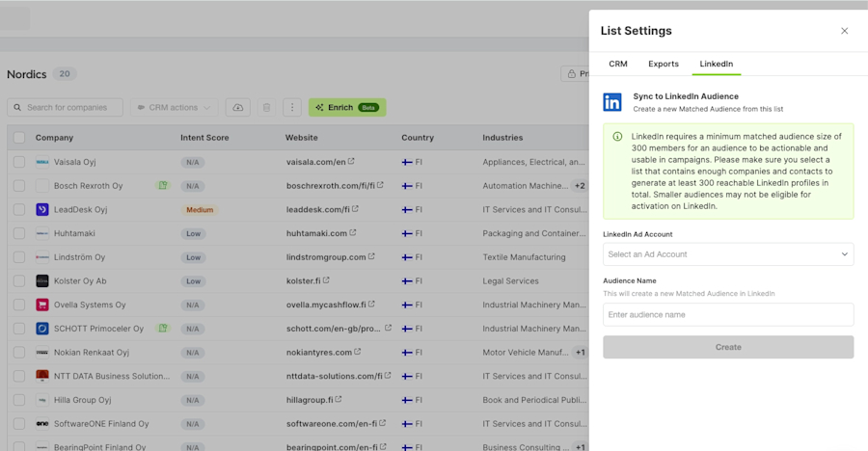The height and width of the screenshot is (451, 868).
Task: Open the Vaisala Oyj company name
Action: [74, 162]
